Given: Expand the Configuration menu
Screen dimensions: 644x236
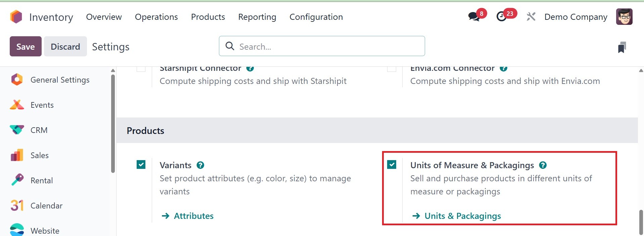Looking at the screenshot, I should click(316, 17).
